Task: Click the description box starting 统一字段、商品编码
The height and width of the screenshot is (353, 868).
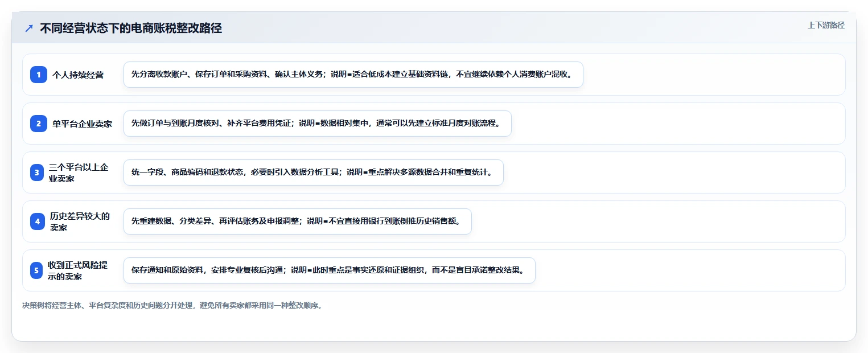Action: click(x=314, y=173)
